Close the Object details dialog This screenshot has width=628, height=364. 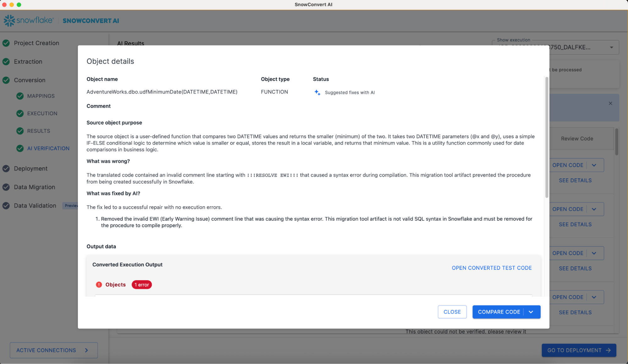pyautogui.click(x=452, y=312)
